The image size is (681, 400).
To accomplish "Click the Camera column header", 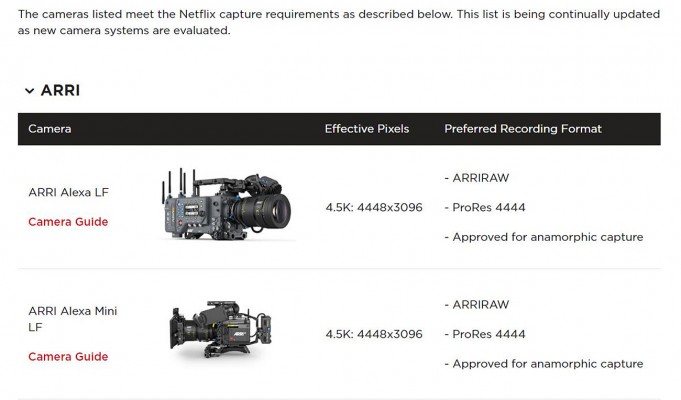I will 50,129.
